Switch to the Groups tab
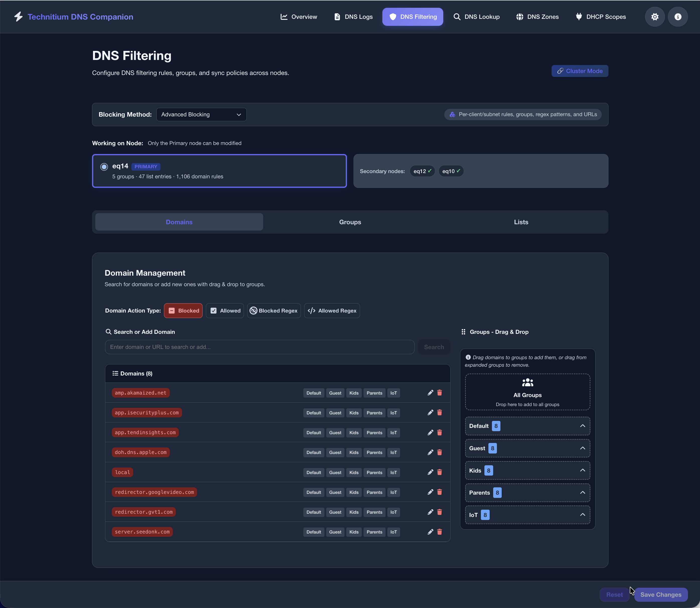This screenshot has height=608, width=700. point(350,222)
